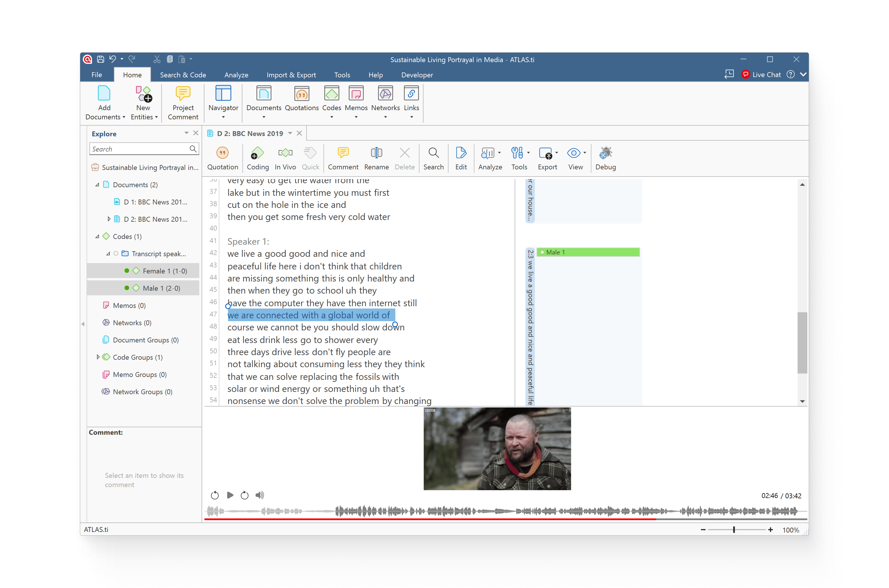Open Live Chat support
This screenshot has height=588, width=889.
tap(761, 74)
